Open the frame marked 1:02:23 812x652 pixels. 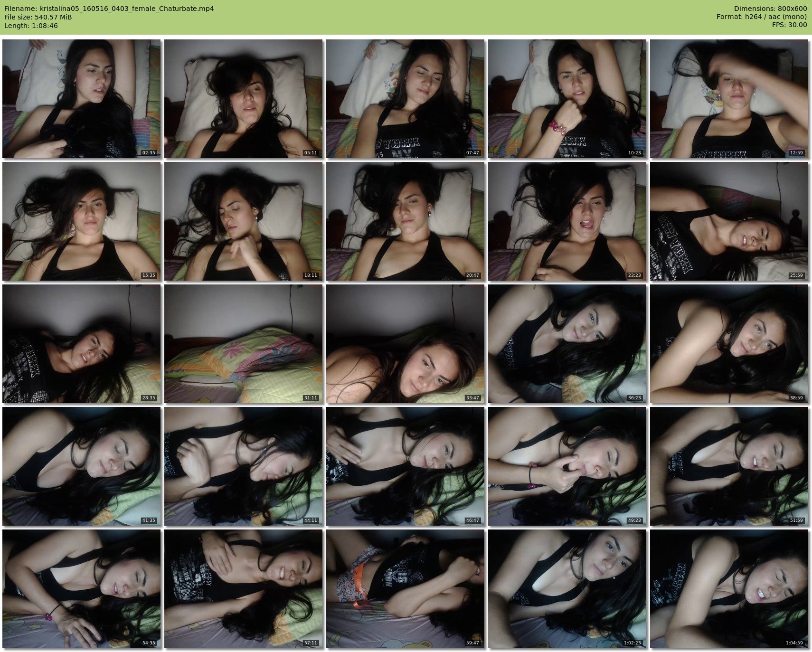point(567,589)
